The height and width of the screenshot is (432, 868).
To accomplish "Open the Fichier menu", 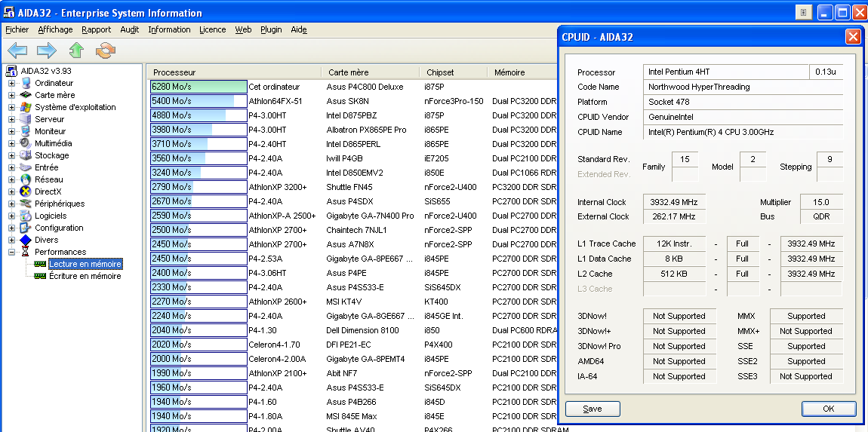I will pyautogui.click(x=17, y=30).
